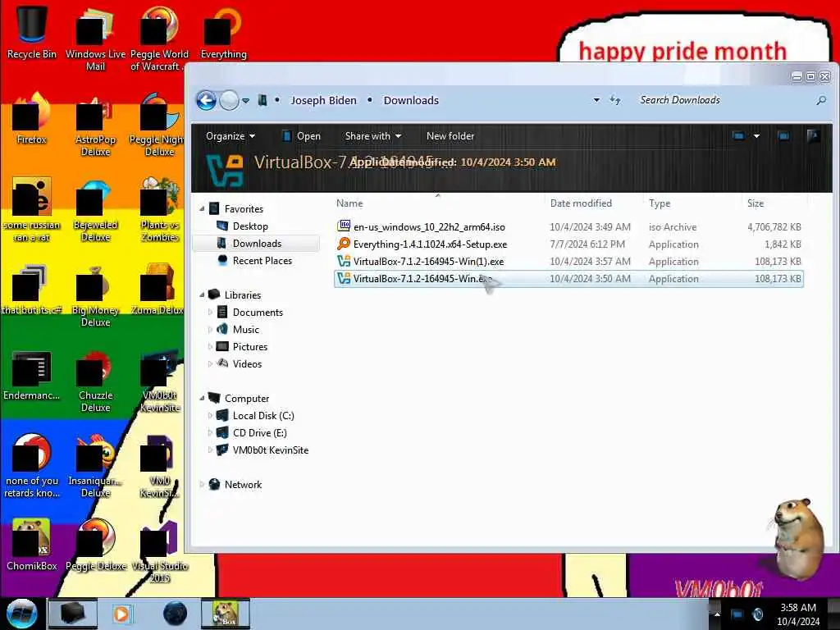Image resolution: width=840 pixels, height=630 pixels.
Task: Click the Open toolbar button
Action: (x=301, y=136)
